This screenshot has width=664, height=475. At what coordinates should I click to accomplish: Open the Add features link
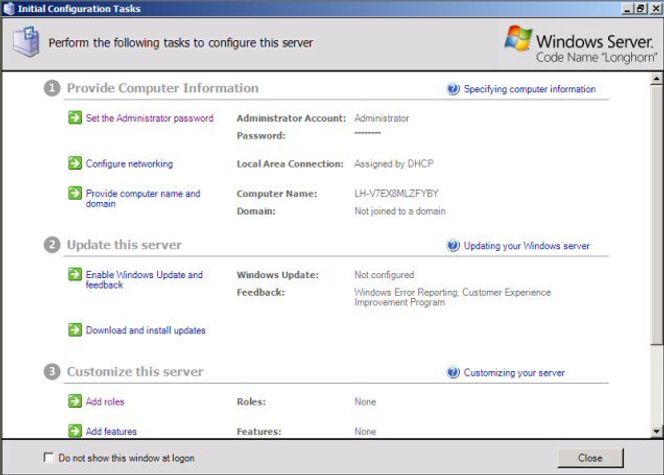(x=111, y=431)
